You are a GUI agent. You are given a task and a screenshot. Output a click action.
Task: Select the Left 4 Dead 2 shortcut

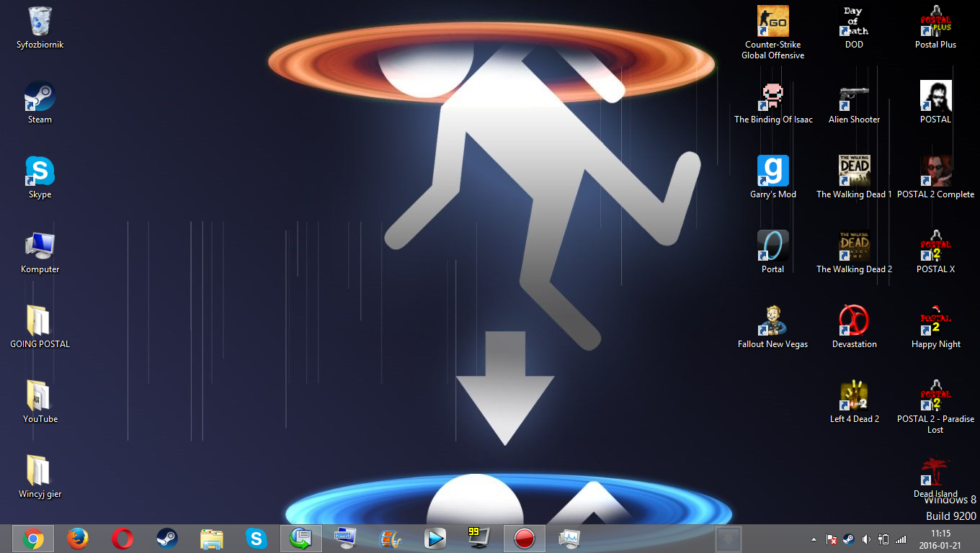point(854,402)
